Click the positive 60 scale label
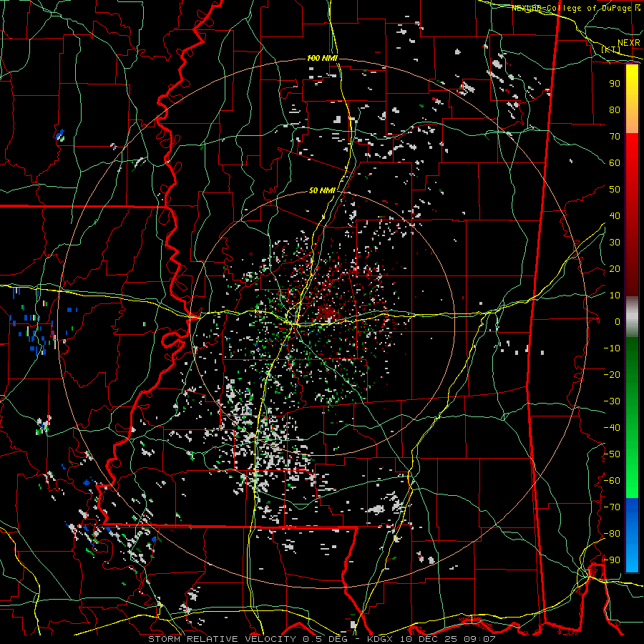 615,162
